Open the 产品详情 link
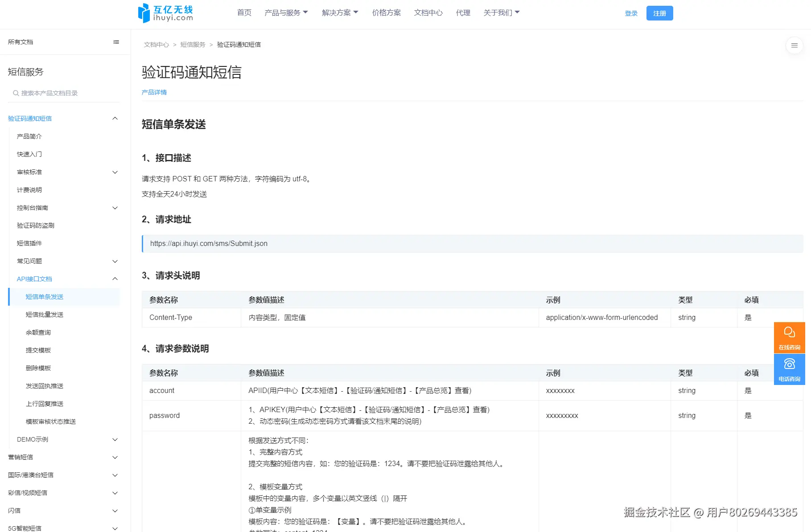 point(154,92)
